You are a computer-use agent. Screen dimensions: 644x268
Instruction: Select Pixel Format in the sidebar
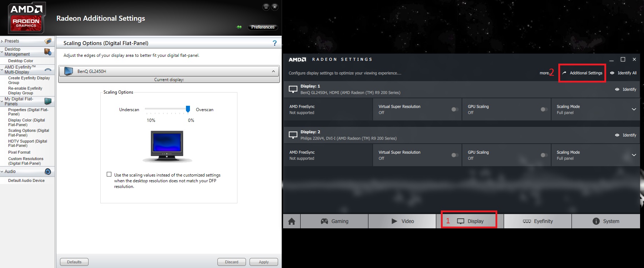[19, 152]
